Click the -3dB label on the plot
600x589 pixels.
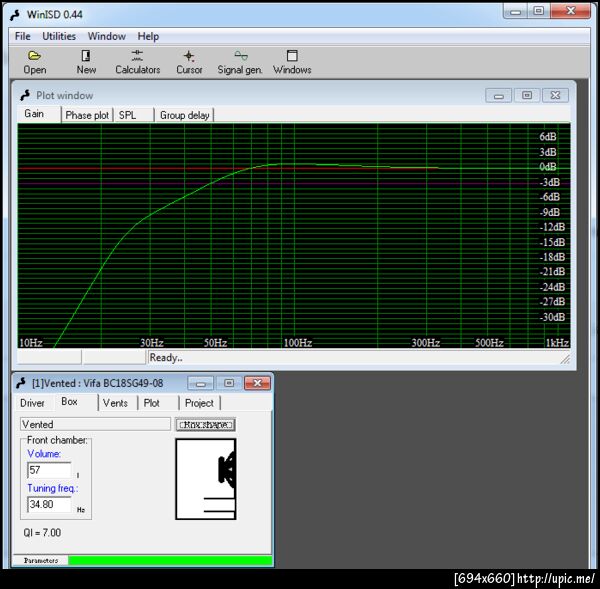[x=550, y=182]
